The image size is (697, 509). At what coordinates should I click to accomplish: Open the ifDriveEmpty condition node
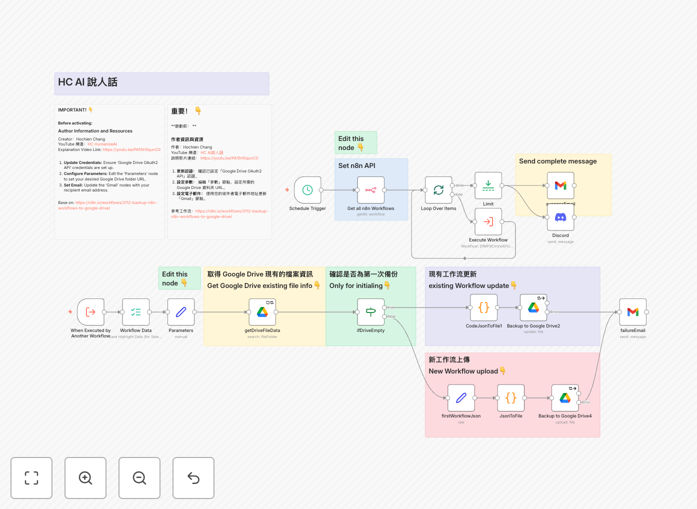371,312
